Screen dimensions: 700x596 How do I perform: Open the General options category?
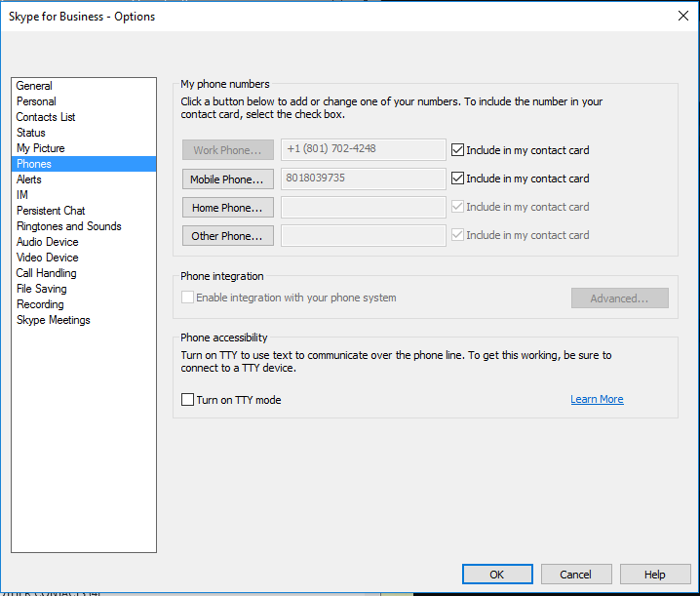point(34,86)
